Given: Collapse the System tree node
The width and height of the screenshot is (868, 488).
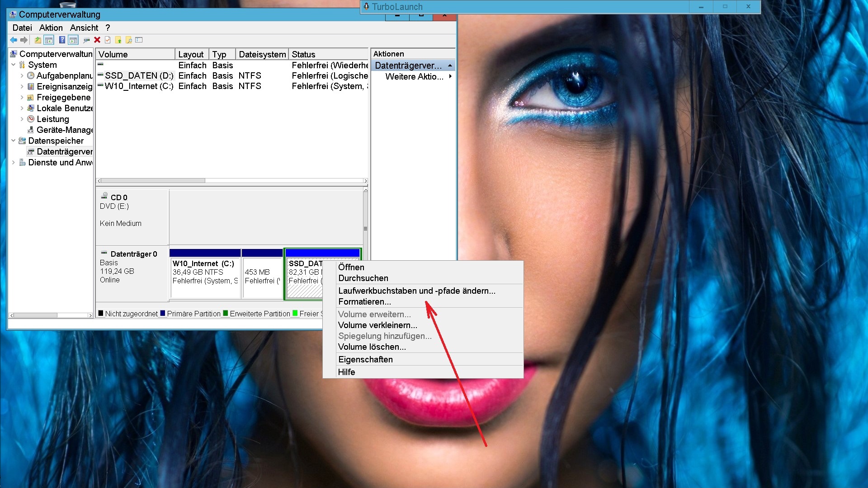Looking at the screenshot, I should 14,65.
